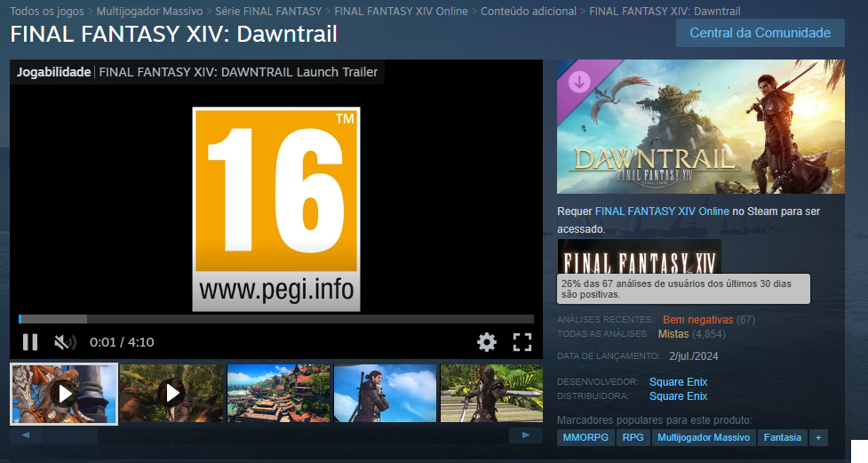Open distributor Square Enix link
Viewport: 868px width, 463px height.
click(x=678, y=396)
